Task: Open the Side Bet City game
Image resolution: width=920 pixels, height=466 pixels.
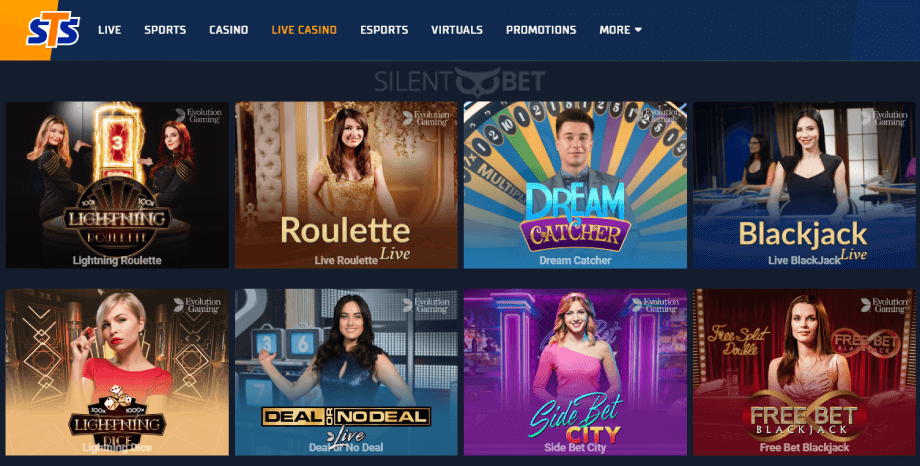Action: pyautogui.click(x=575, y=372)
